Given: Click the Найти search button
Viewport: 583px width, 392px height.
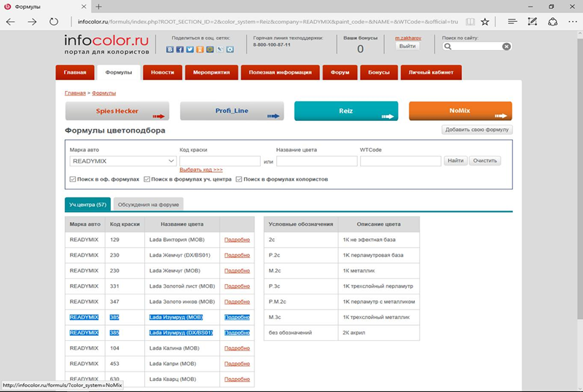Looking at the screenshot, I should click(x=455, y=161).
